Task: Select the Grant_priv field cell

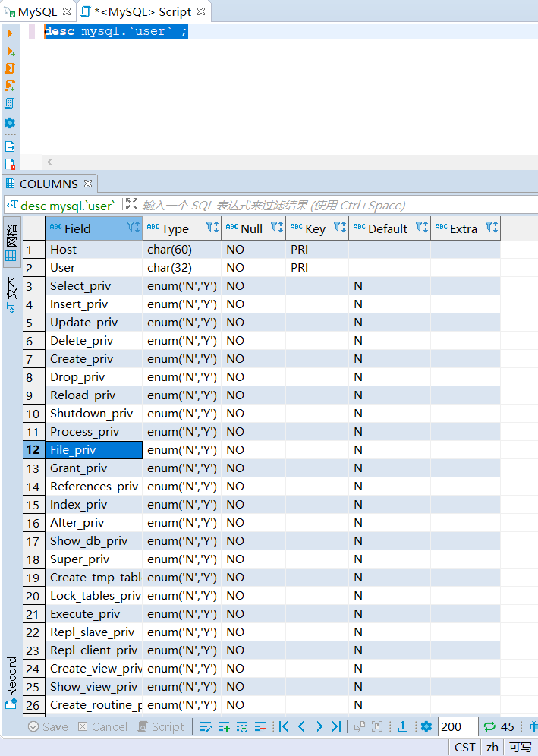Action: coord(79,468)
